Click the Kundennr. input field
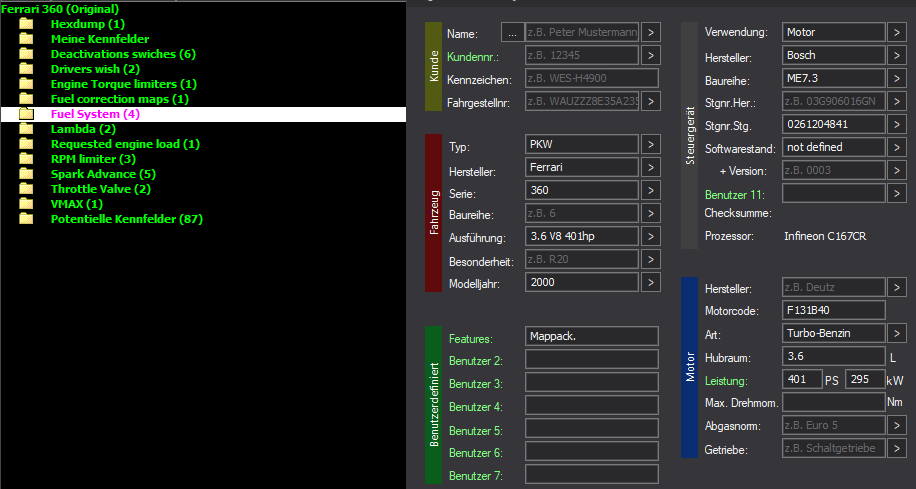 point(582,56)
